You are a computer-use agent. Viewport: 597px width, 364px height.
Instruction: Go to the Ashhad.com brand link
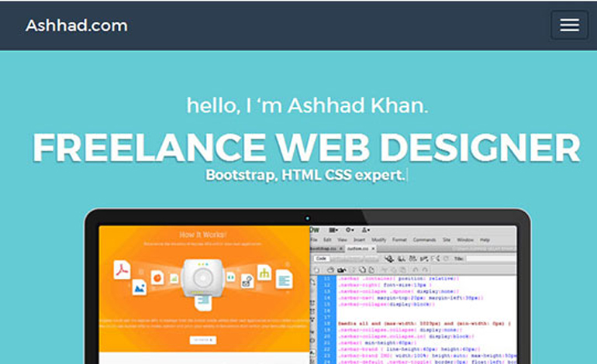pos(77,26)
